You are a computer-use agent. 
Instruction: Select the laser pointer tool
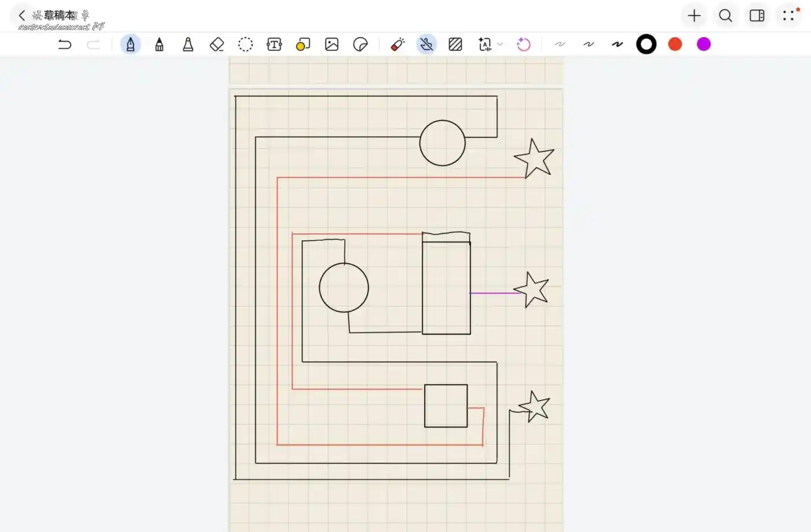[398, 45]
